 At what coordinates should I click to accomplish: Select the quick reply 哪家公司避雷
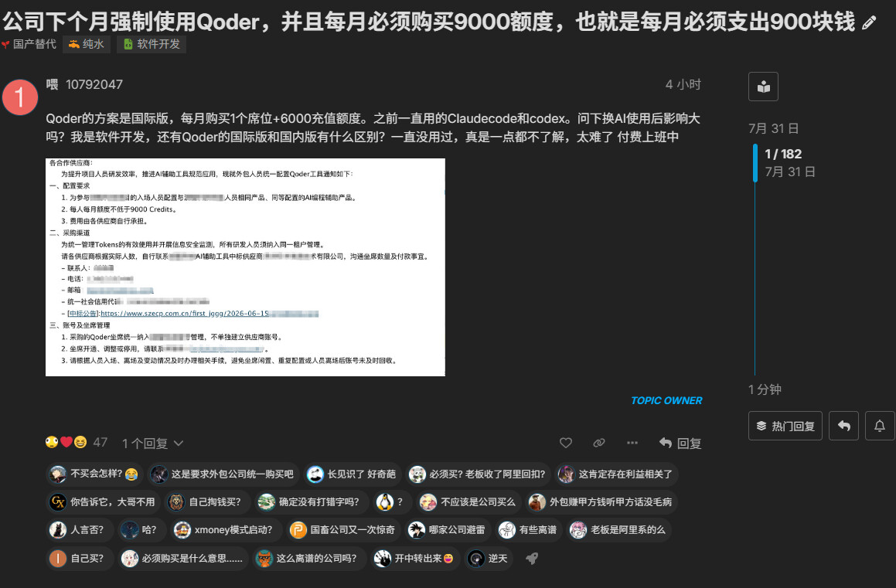(448, 530)
